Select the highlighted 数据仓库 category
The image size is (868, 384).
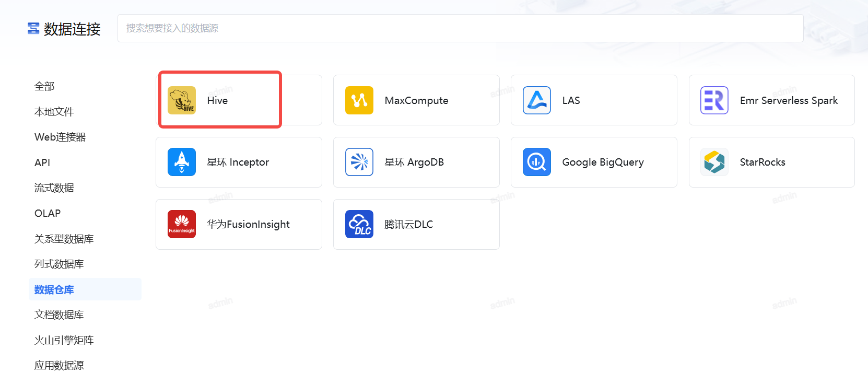click(x=85, y=289)
